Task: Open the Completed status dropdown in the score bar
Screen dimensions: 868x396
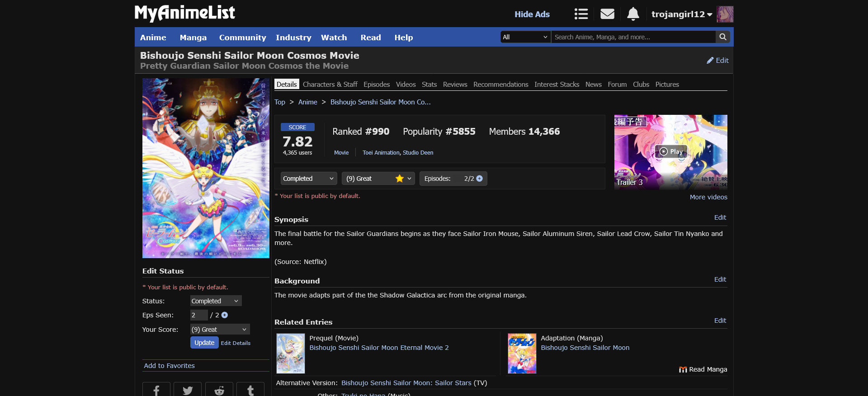Action: pos(309,179)
